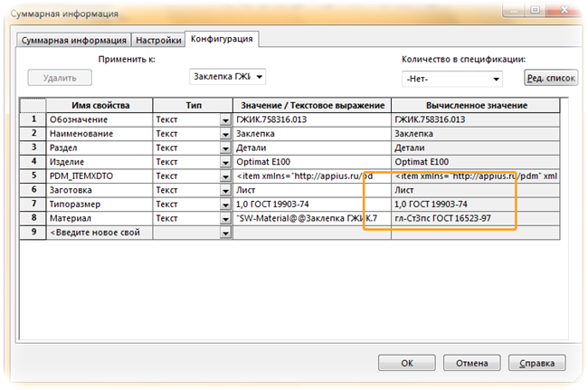The height and width of the screenshot is (390, 588).
Task: Open type dropdown for Обозначение row
Action: coord(225,120)
